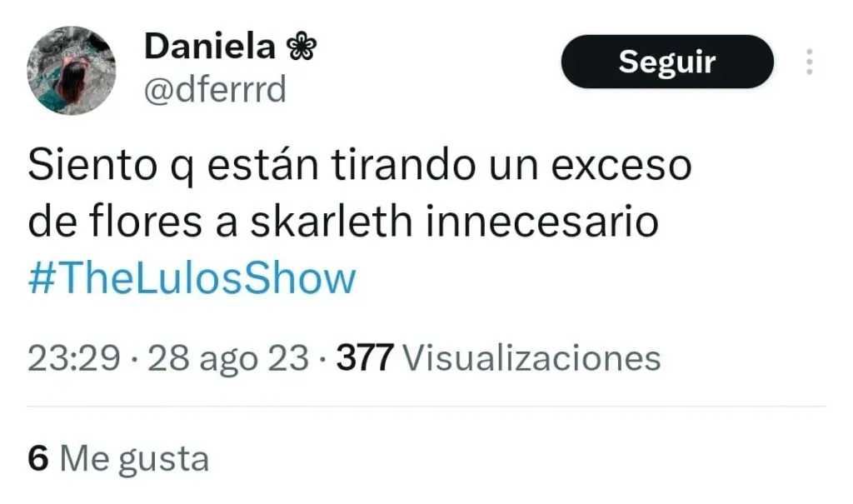Click the tweet text line starting Siento
Viewport: 853px width, 504px height.
360,166
